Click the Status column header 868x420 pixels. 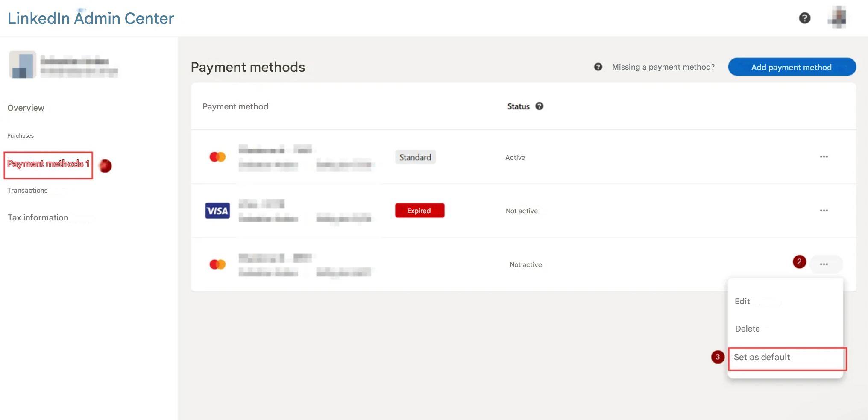518,106
